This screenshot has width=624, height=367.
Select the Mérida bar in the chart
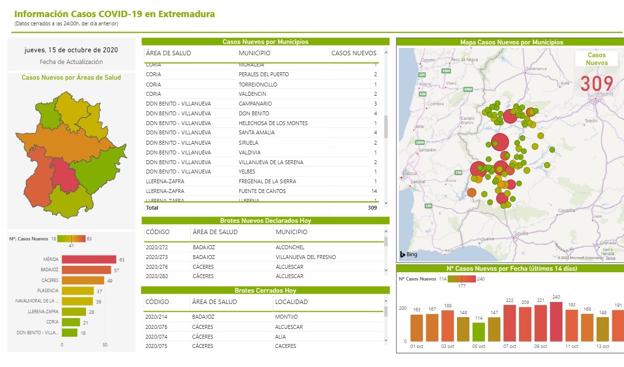[89, 260]
